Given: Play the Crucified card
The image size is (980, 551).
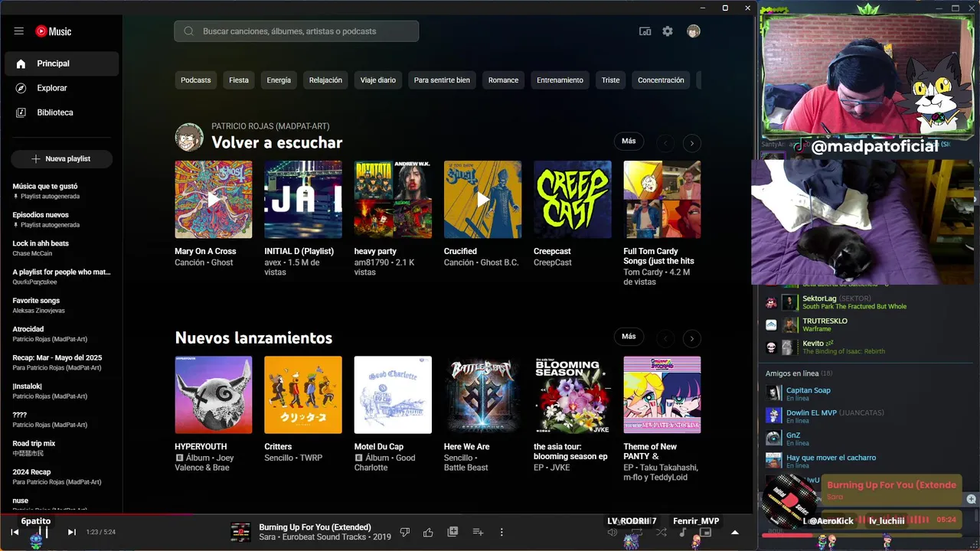Looking at the screenshot, I should click(482, 200).
